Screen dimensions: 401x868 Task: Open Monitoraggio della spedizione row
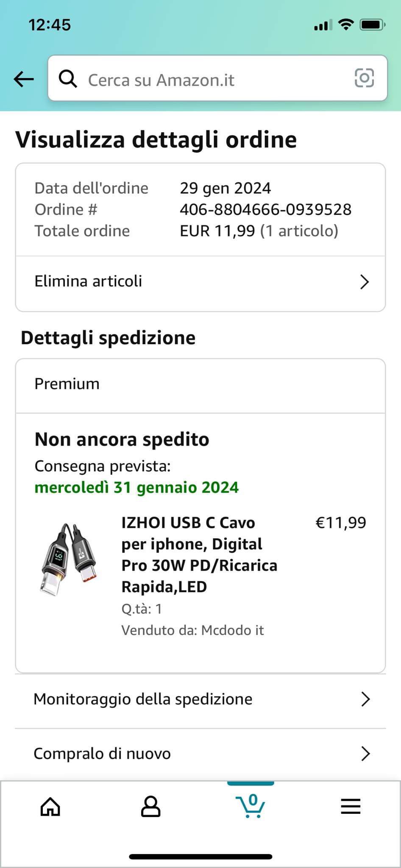tap(143, 699)
